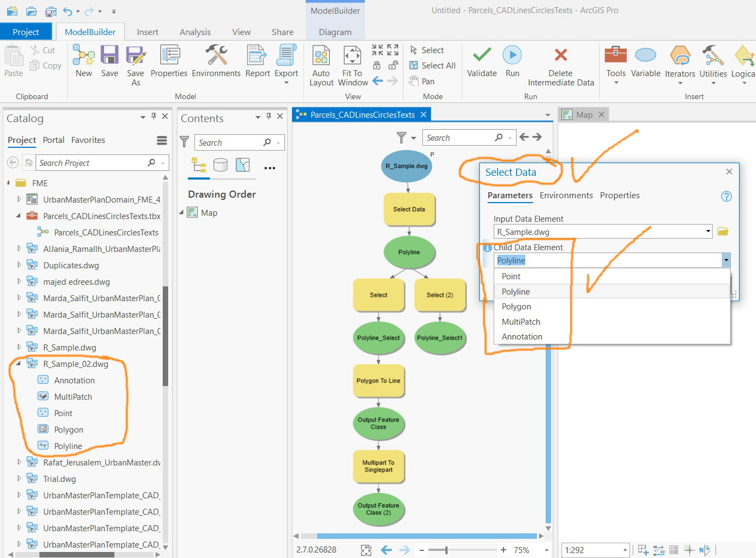Browse for input data with folder icon

tap(723, 232)
